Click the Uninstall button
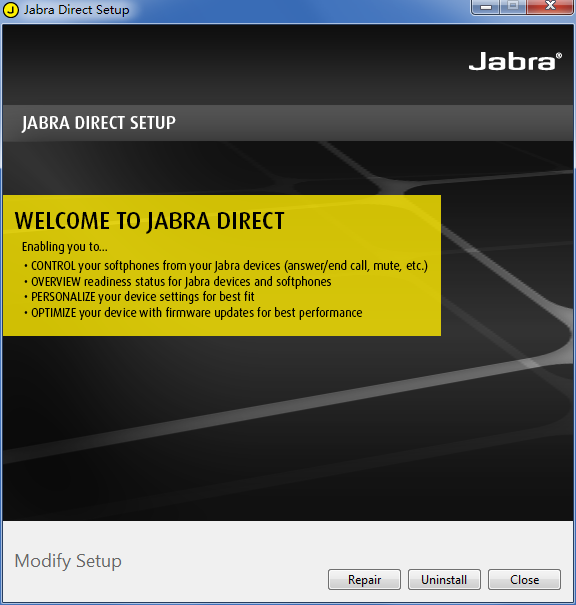This screenshot has width=576, height=605. (x=444, y=579)
